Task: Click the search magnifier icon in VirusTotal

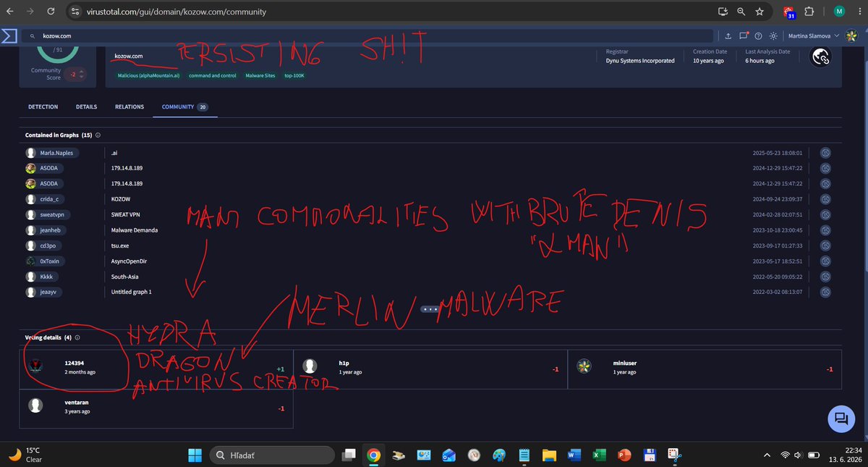Action: [33, 36]
